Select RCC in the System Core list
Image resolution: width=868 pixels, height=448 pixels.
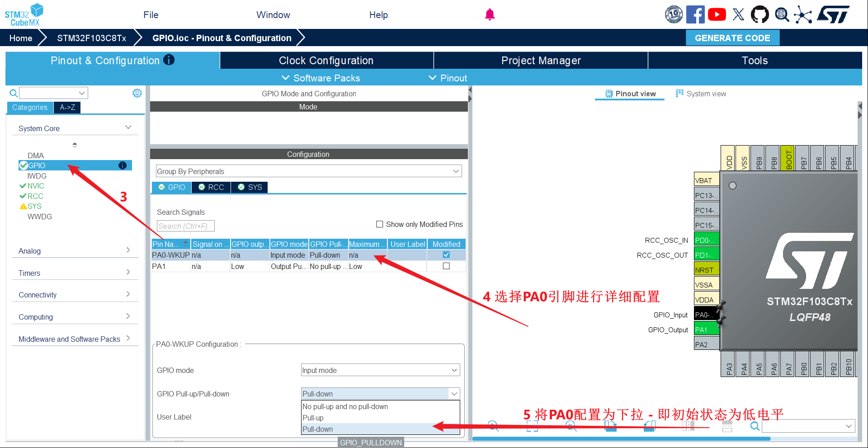coord(35,196)
